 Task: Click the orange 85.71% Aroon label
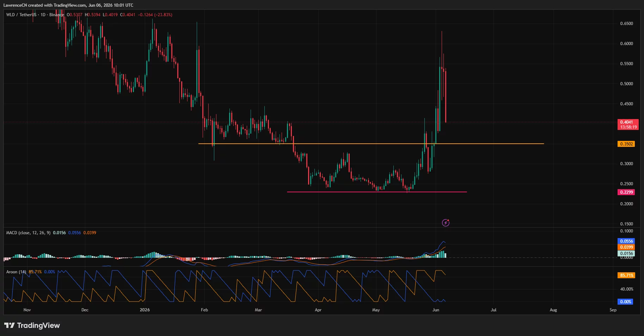626,275
